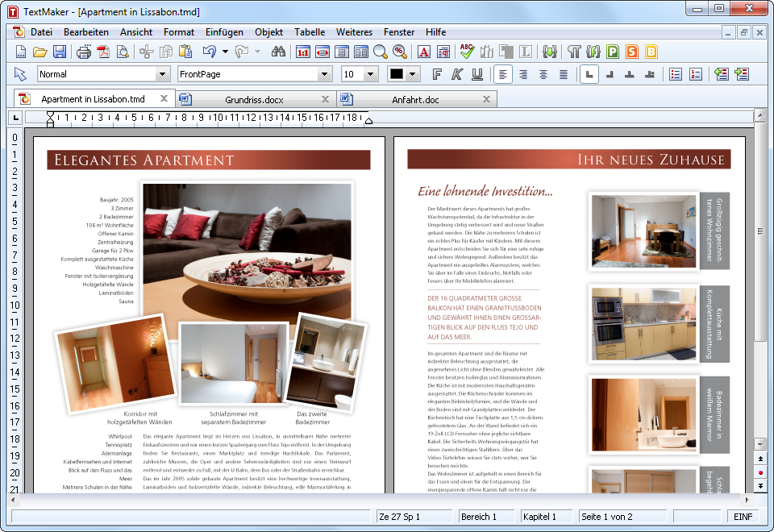Open the Tabelle menu

click(310, 32)
